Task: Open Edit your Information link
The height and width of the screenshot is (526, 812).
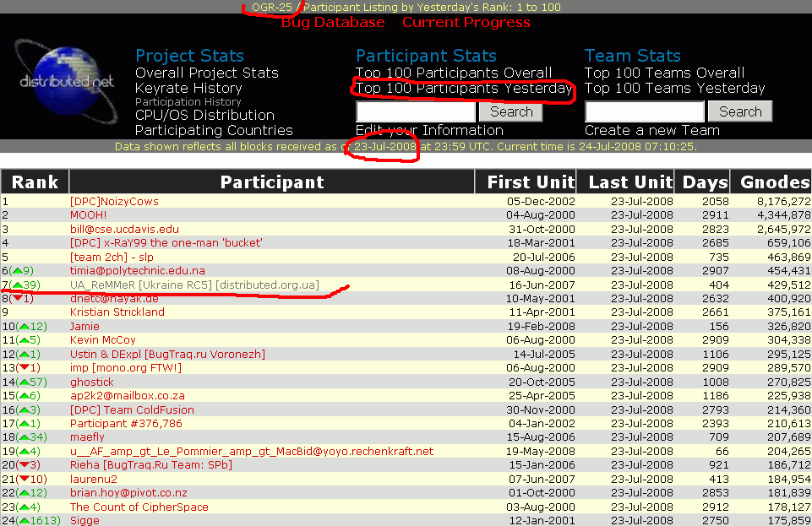Action: pos(429,130)
